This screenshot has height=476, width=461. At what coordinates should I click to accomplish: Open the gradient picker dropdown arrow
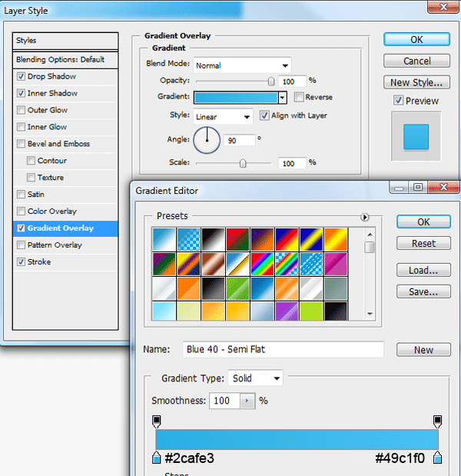[x=283, y=98]
